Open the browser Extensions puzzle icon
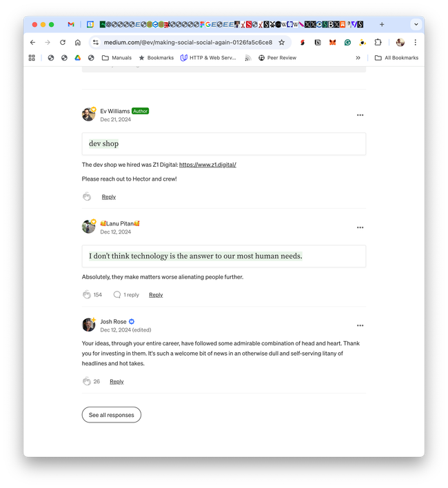The width and height of the screenshot is (448, 488). [378, 42]
